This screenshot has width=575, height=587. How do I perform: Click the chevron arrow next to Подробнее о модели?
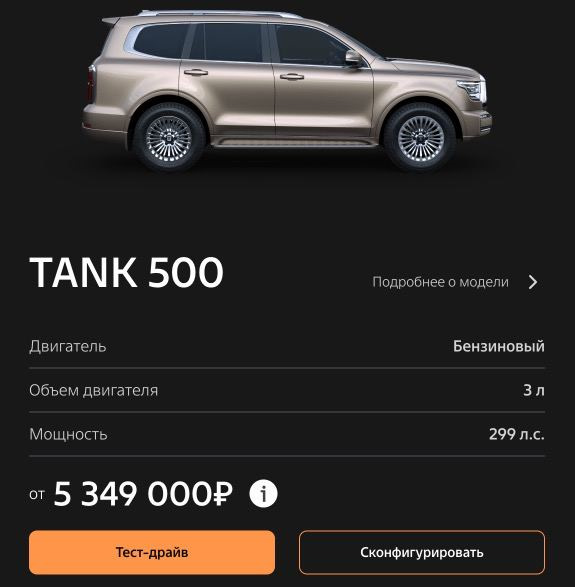[x=533, y=282]
